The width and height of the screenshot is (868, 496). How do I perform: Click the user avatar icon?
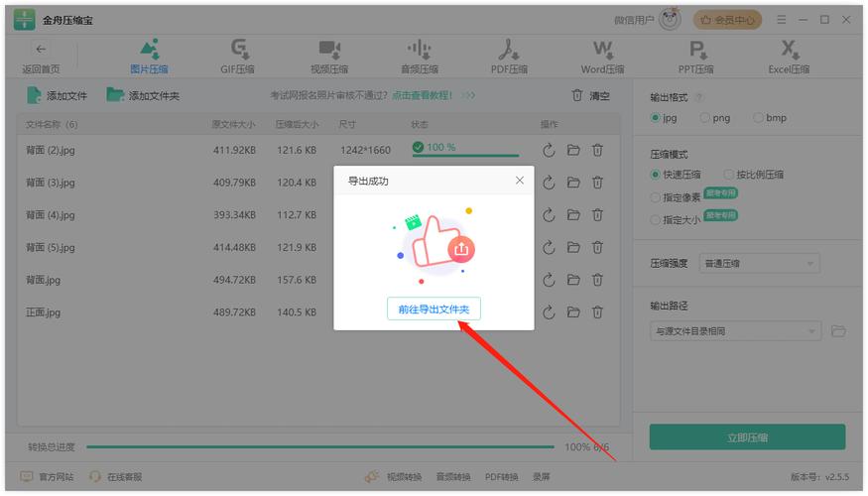[x=670, y=20]
